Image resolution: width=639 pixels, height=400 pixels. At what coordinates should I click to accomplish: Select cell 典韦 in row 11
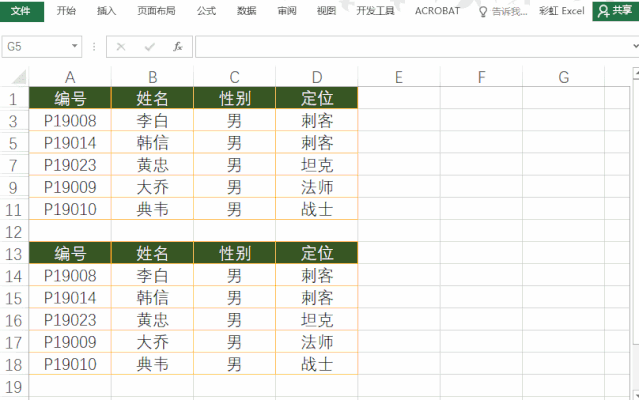[x=152, y=209]
